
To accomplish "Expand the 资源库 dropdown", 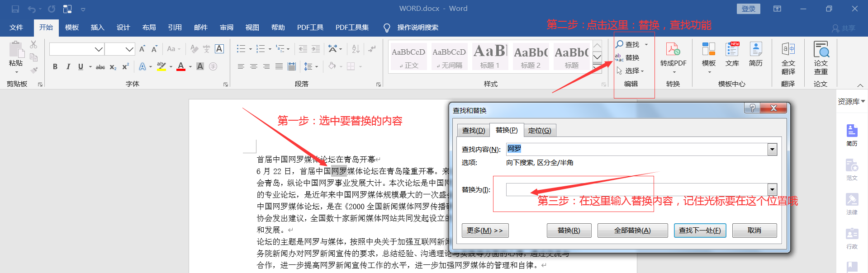I will click(851, 101).
